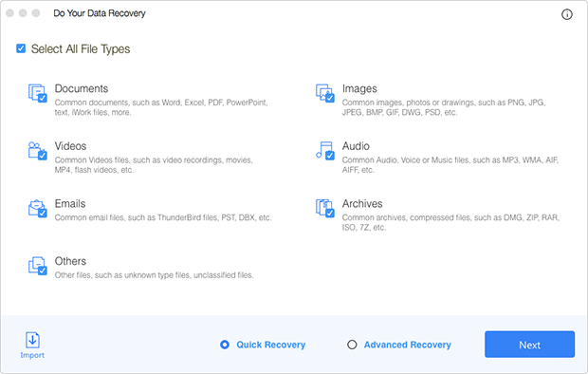Click the Images file type icon
This screenshot has width=588, height=374.
click(x=324, y=93)
